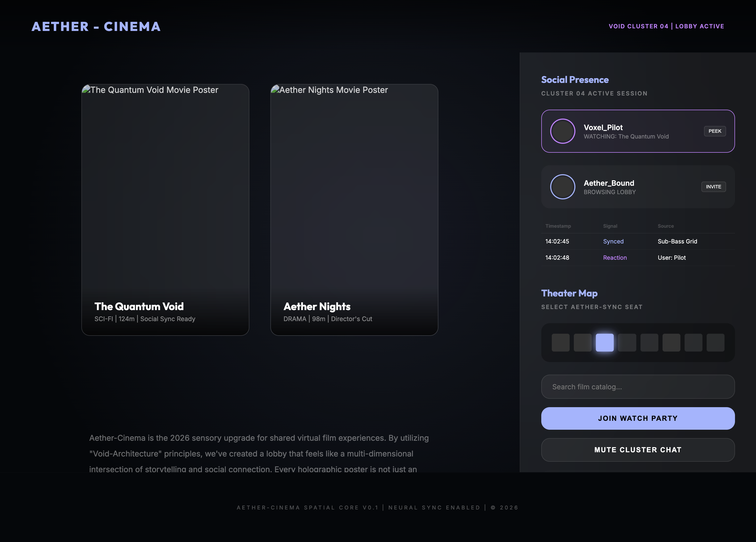Focus the Search film catalog field

(638, 387)
